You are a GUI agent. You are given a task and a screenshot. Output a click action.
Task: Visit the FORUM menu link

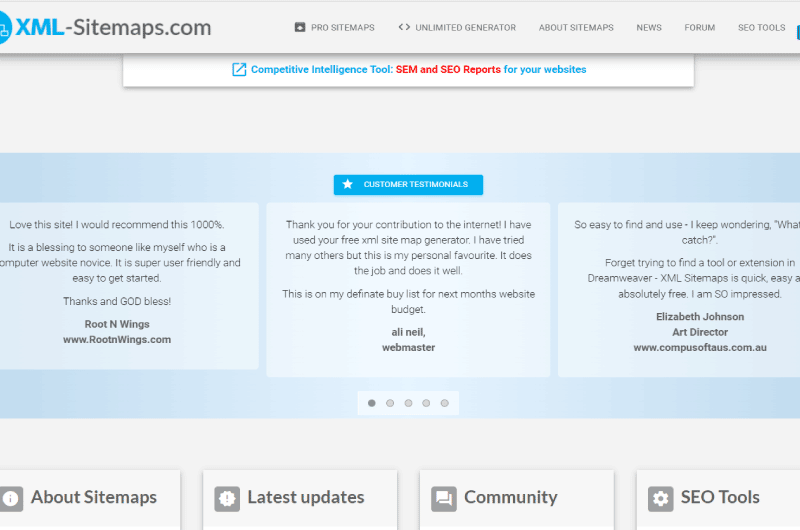point(699,28)
